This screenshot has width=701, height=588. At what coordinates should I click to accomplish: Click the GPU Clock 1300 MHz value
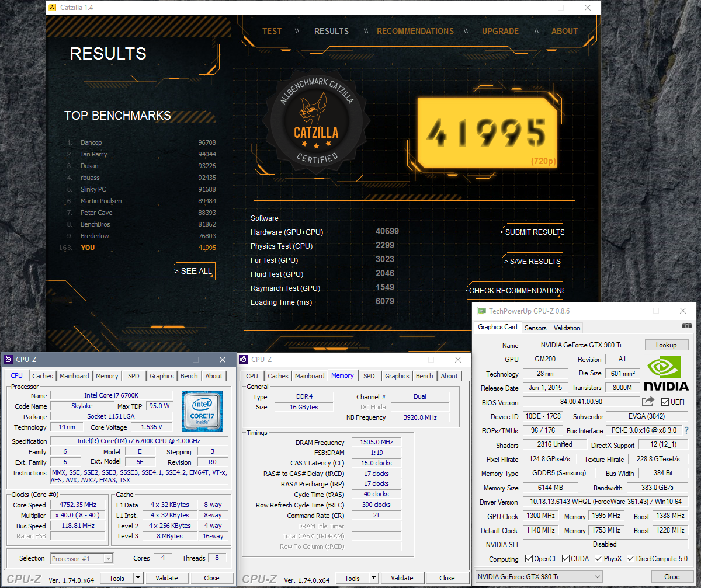pyautogui.click(x=540, y=516)
